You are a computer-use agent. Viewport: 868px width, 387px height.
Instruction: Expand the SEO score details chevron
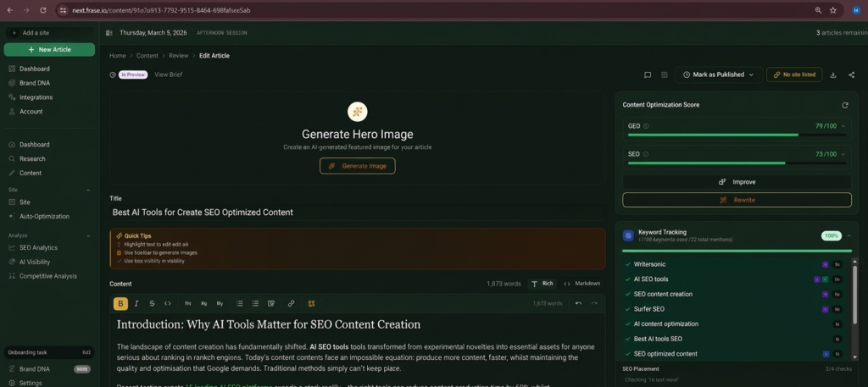pyautogui.click(x=843, y=154)
